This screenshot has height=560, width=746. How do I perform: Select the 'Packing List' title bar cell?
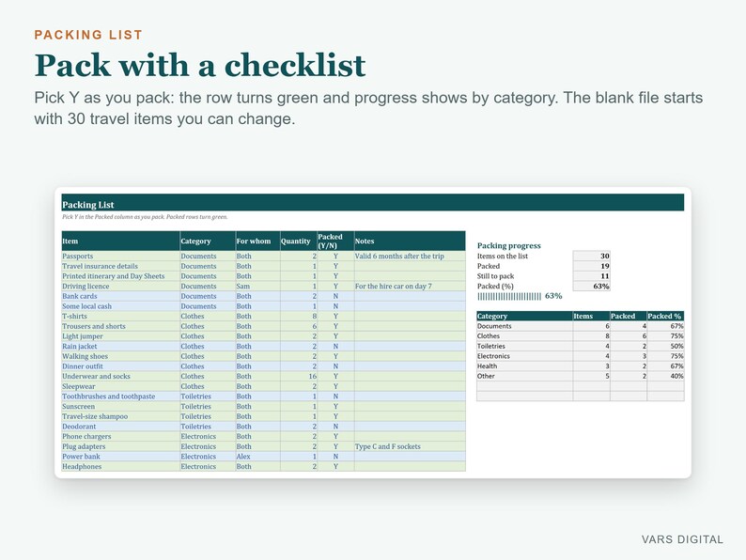point(373,202)
